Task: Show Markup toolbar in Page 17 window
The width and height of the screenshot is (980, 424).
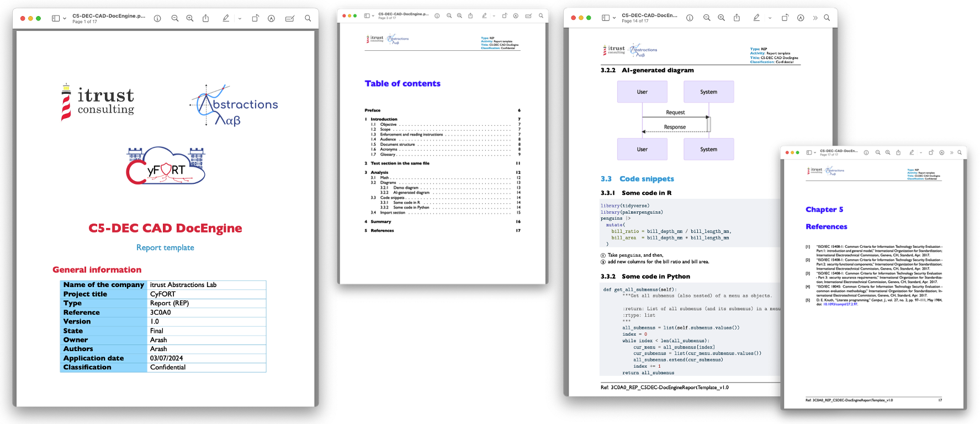Action: tap(942, 152)
